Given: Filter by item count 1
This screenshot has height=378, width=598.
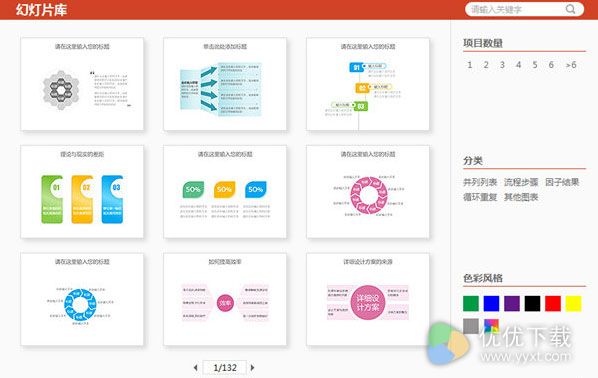Looking at the screenshot, I should pyautogui.click(x=469, y=65).
